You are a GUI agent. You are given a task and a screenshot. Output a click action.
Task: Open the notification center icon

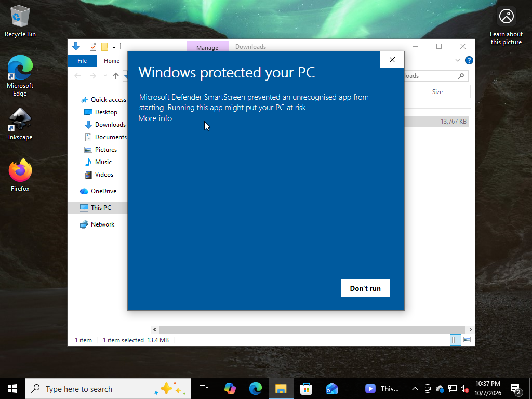tap(516, 389)
